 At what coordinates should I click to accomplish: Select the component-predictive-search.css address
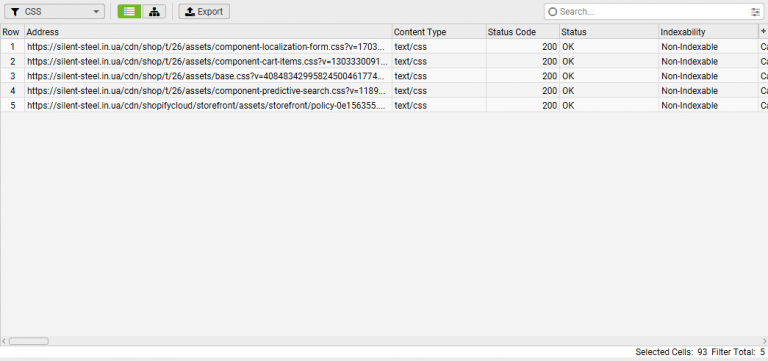coord(208,91)
